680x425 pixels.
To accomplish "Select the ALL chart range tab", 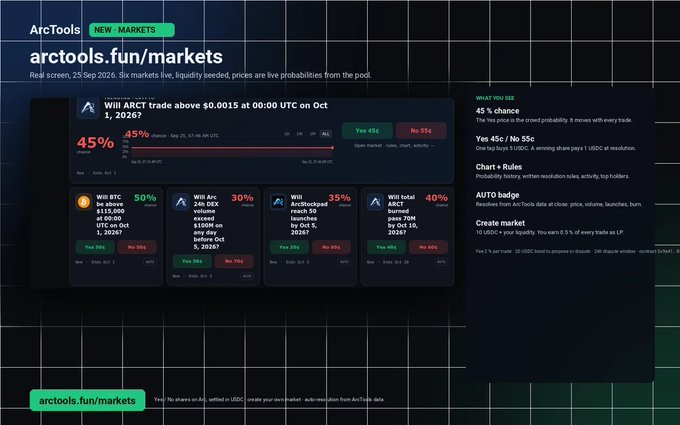I will pyautogui.click(x=325, y=134).
